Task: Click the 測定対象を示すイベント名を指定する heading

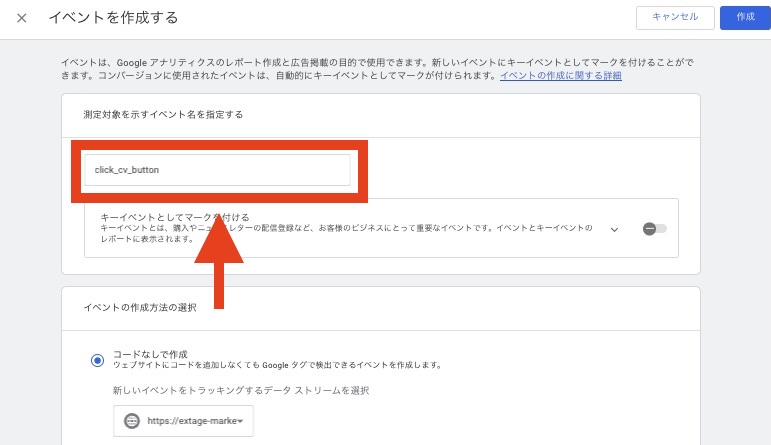Action: click(x=163, y=115)
